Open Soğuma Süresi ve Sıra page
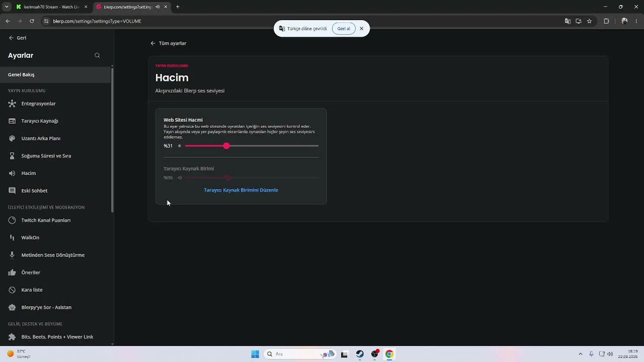 point(55,156)
